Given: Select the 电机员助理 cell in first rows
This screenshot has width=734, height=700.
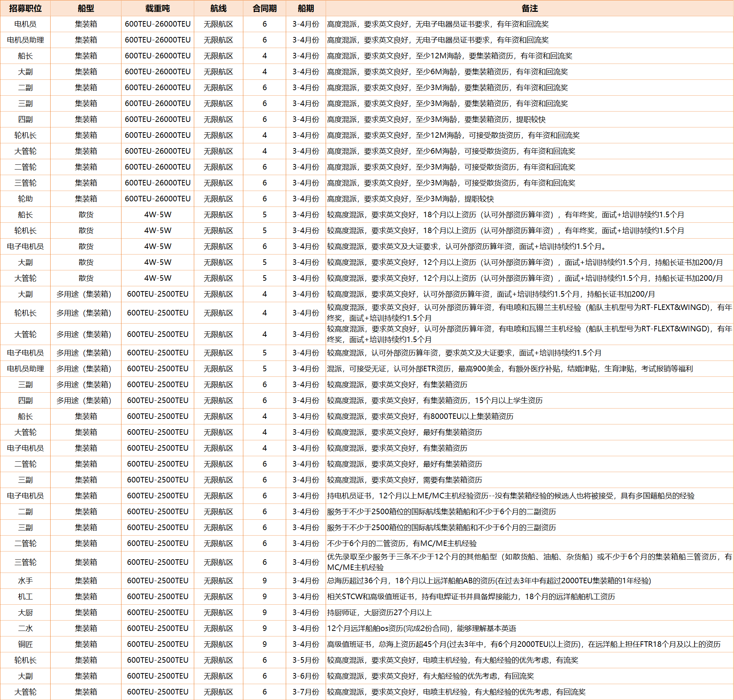Looking at the screenshot, I should tap(25, 40).
